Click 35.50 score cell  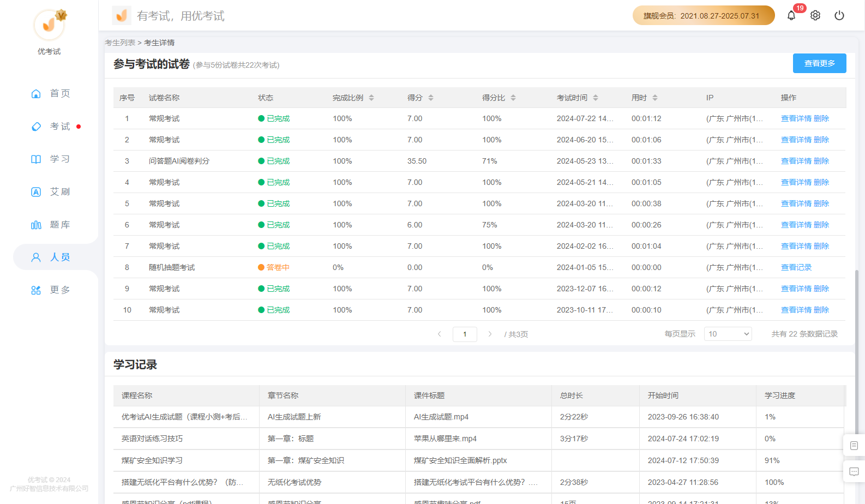pos(417,161)
